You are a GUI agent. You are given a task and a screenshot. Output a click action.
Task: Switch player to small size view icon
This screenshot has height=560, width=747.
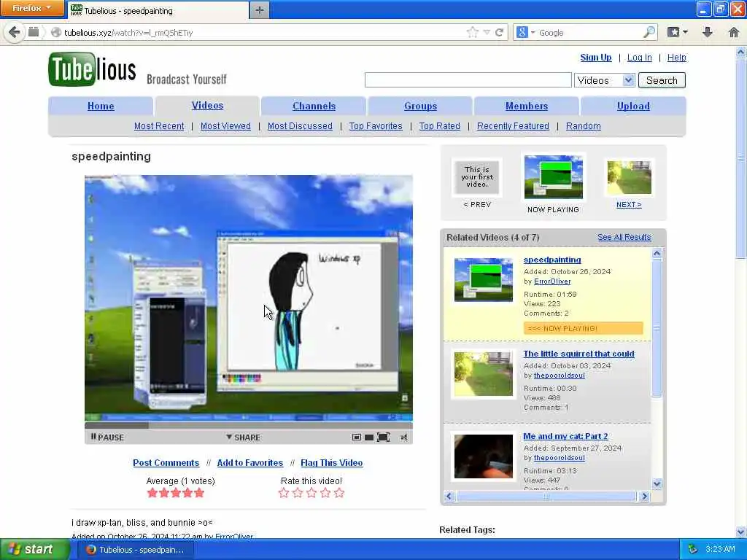point(356,437)
